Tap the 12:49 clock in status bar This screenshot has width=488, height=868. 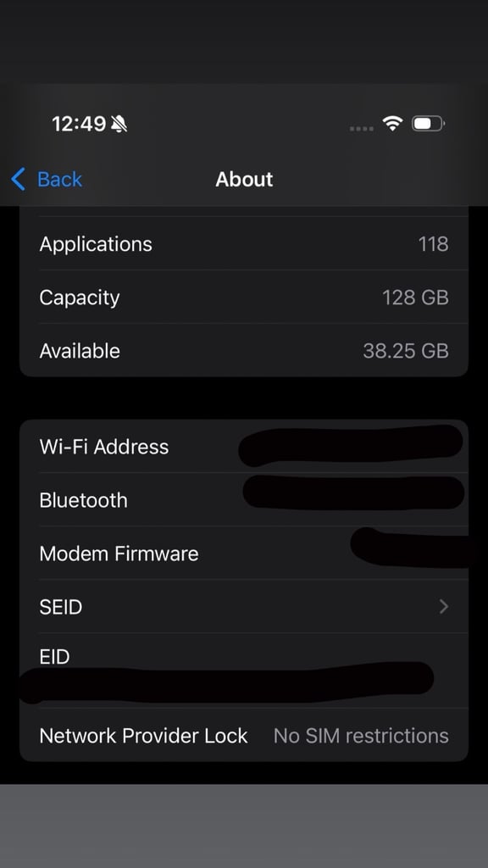(x=79, y=124)
